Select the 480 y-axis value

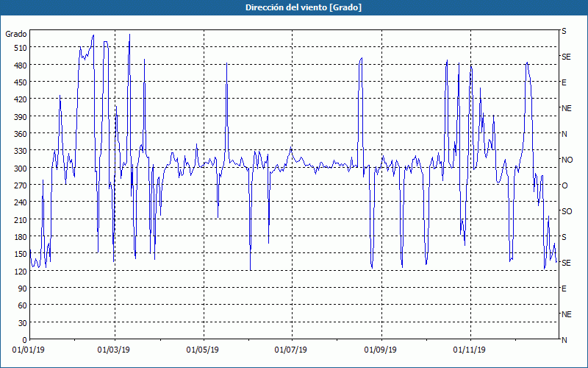[21, 66]
